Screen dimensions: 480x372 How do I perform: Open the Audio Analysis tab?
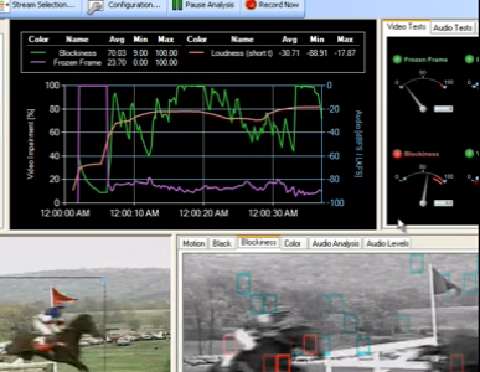tap(335, 244)
